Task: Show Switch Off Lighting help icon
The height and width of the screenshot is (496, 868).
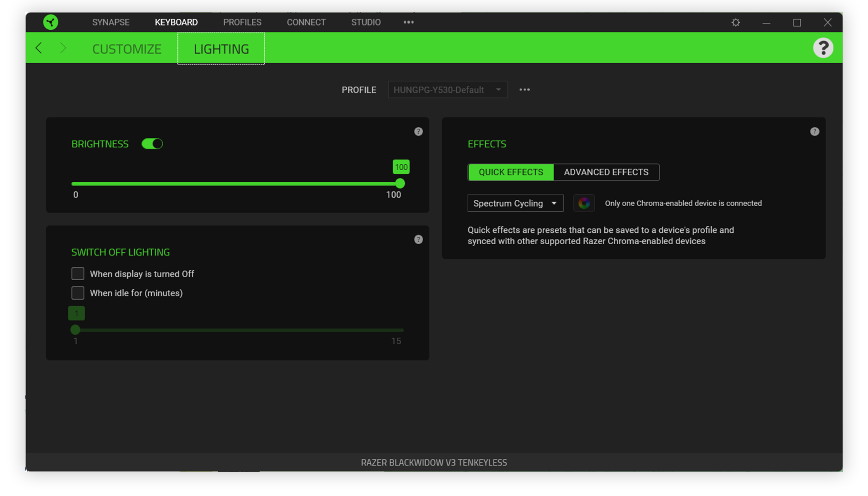Action: pos(418,239)
